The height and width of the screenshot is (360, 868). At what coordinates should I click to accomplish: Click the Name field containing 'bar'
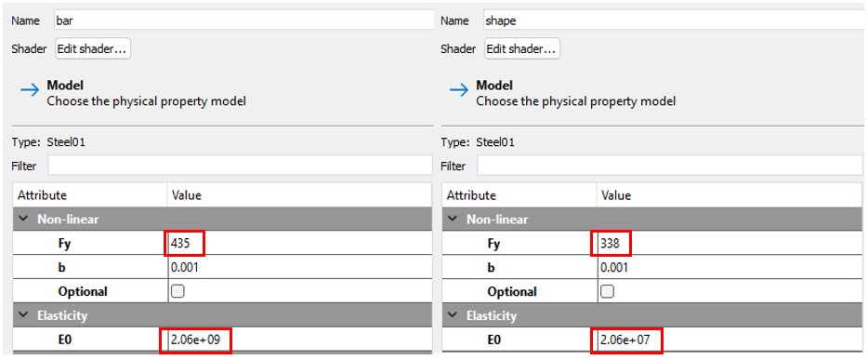pos(243,20)
